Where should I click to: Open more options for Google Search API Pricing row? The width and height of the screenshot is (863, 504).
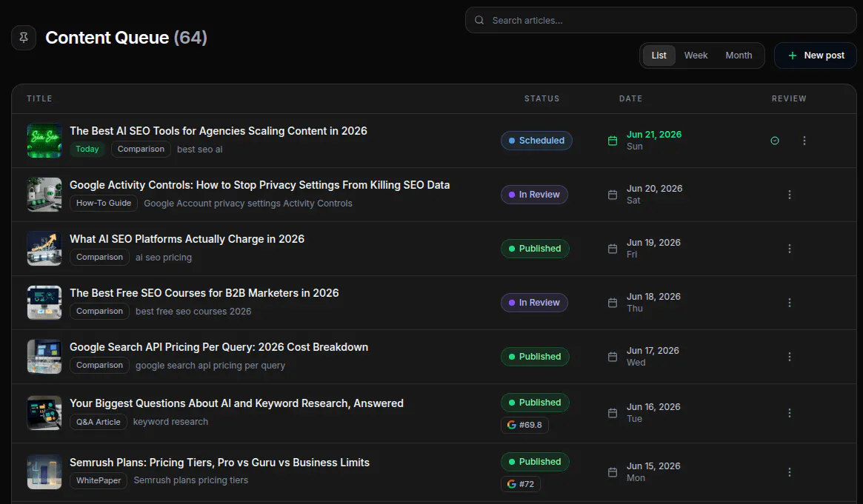789,357
